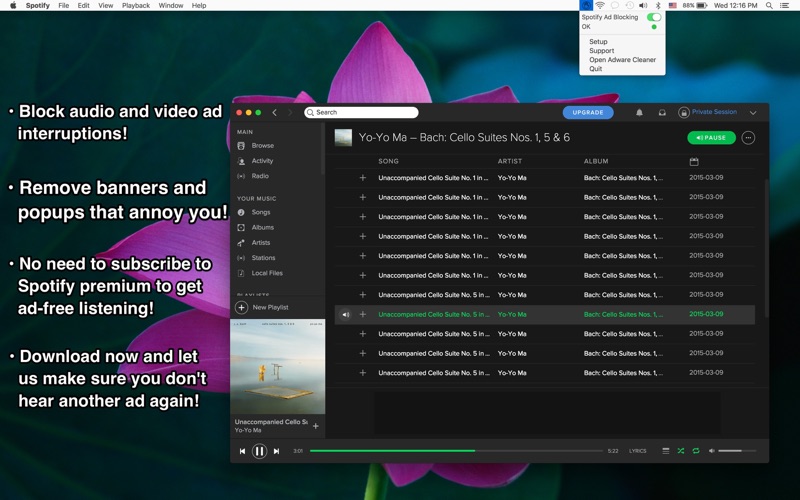Toggle repeat playback
This screenshot has width=800, height=500.
tap(696, 451)
